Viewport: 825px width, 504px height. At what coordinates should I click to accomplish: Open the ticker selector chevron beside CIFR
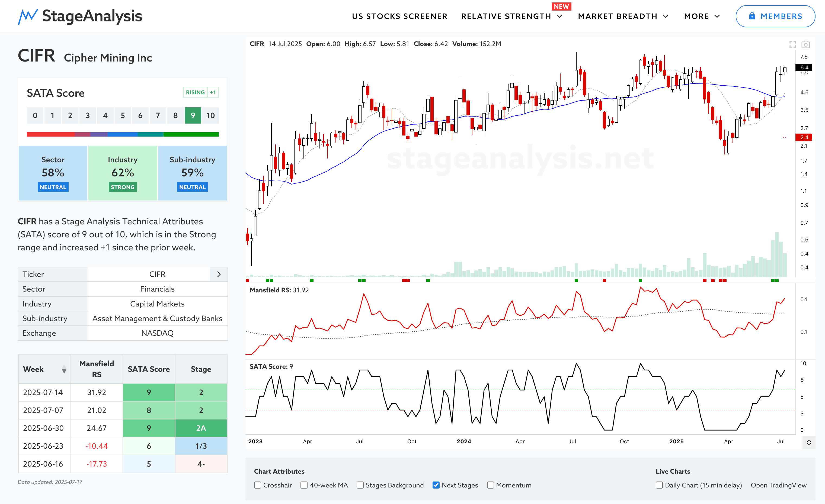pos(219,274)
